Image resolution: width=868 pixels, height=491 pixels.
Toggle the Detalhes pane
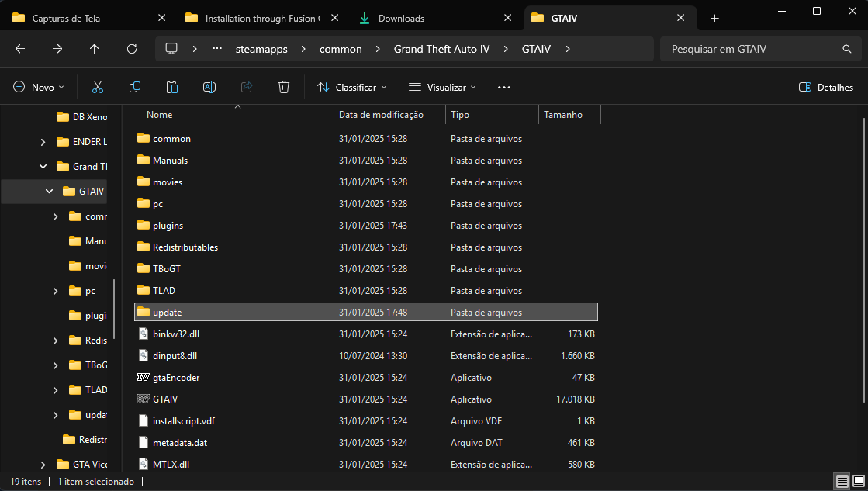tap(826, 88)
